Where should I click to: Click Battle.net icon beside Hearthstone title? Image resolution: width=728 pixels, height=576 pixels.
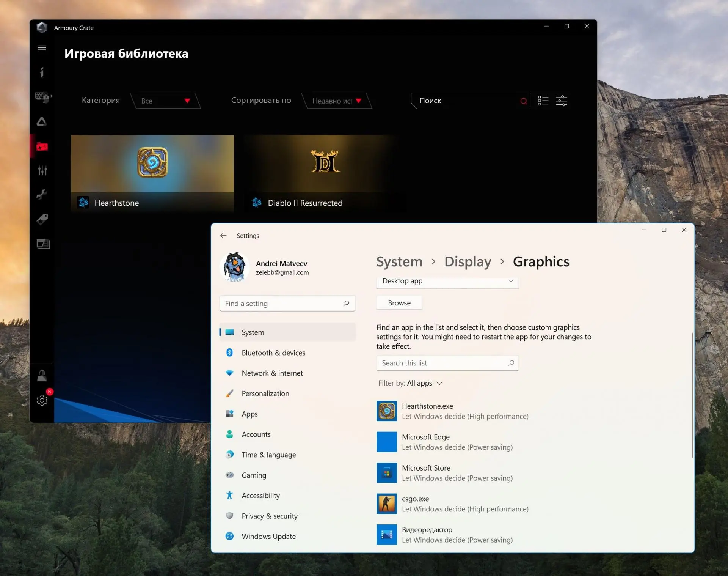pos(83,203)
